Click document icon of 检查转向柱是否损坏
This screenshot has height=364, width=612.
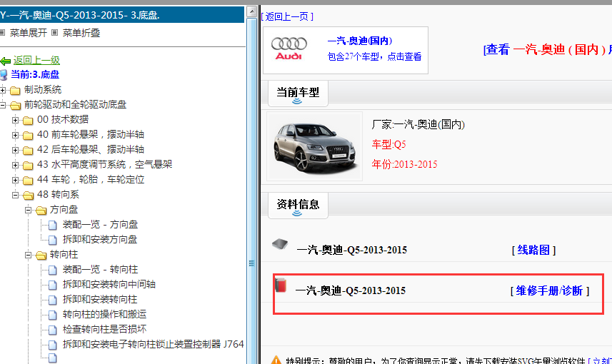click(x=52, y=330)
